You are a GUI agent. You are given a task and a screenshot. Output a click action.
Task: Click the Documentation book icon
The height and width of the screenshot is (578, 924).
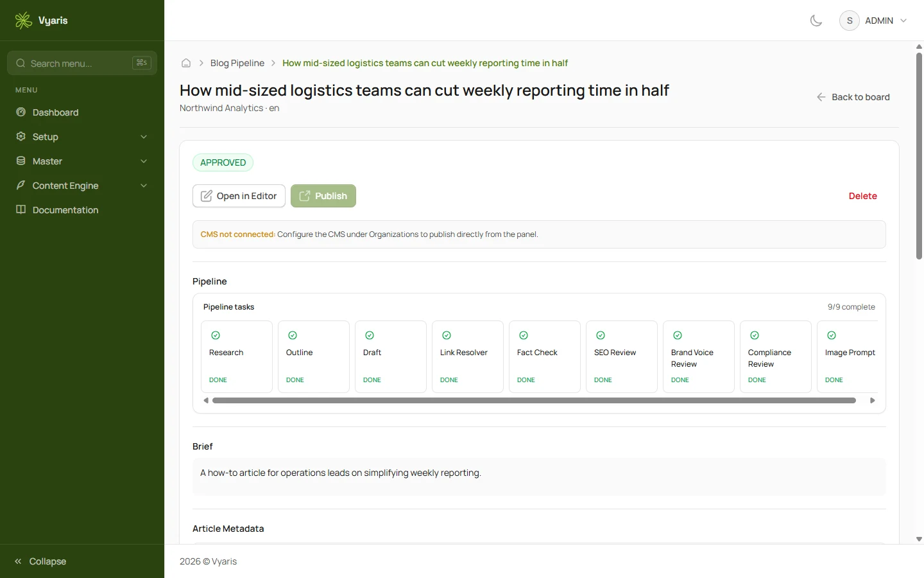click(x=21, y=210)
